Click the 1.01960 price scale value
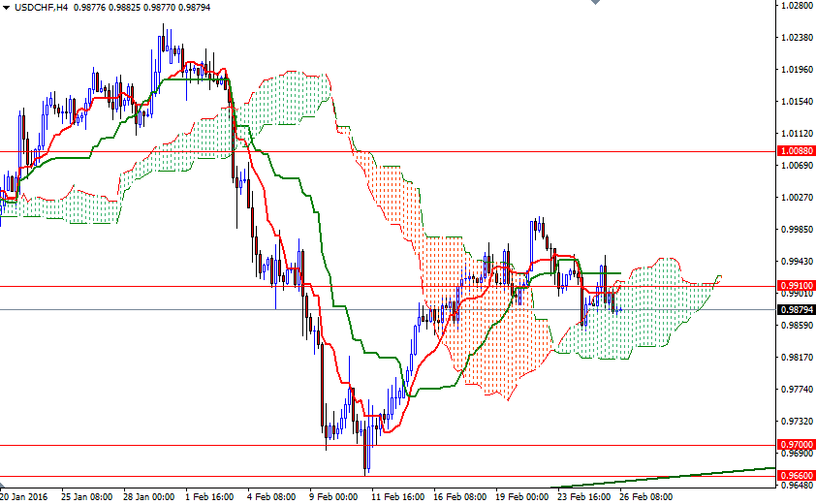 [797, 69]
